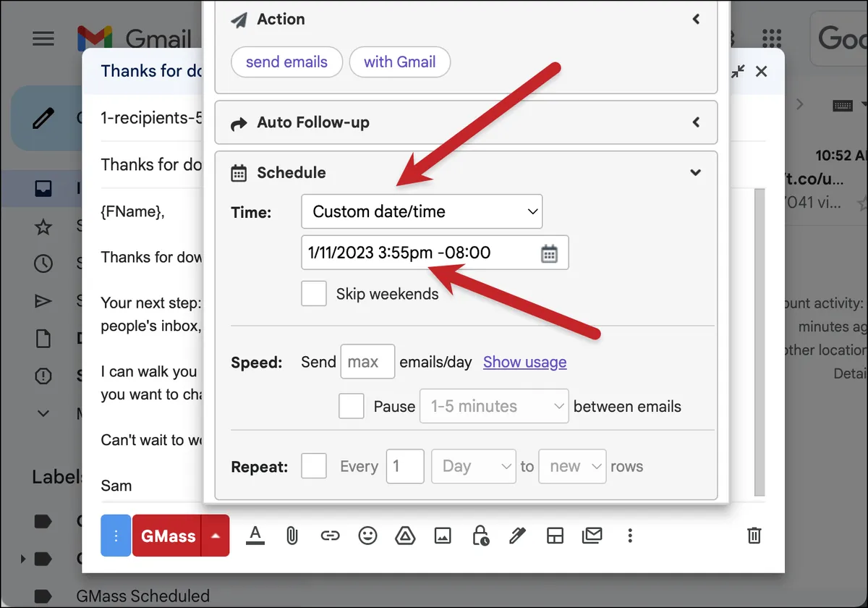Insert photo icon
Viewport: 868px width, 608px height.
[x=443, y=536]
